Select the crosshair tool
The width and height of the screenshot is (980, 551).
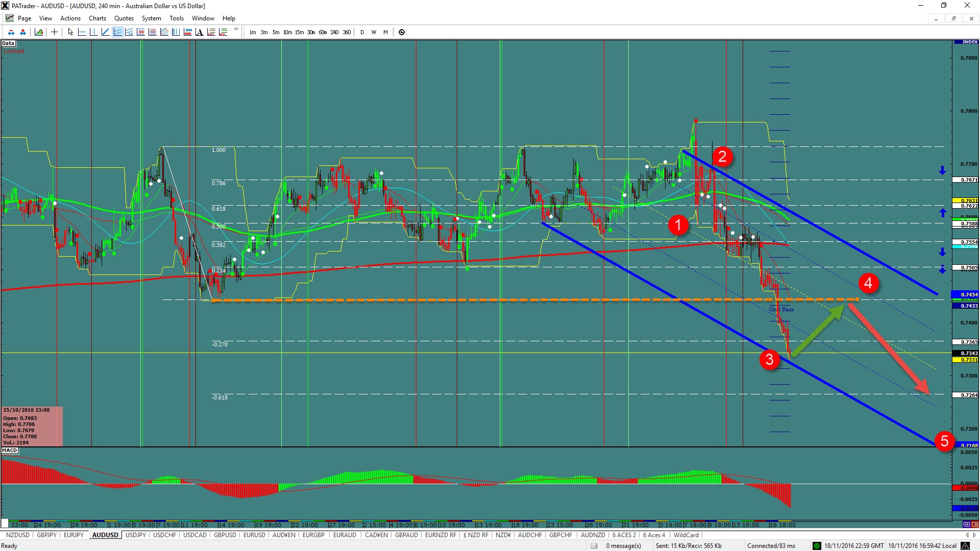[54, 32]
